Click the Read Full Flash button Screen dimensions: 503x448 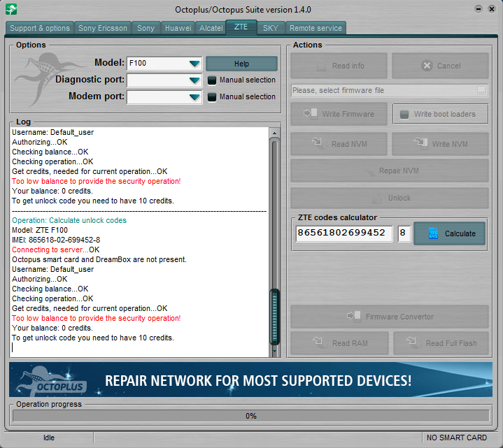click(x=441, y=343)
